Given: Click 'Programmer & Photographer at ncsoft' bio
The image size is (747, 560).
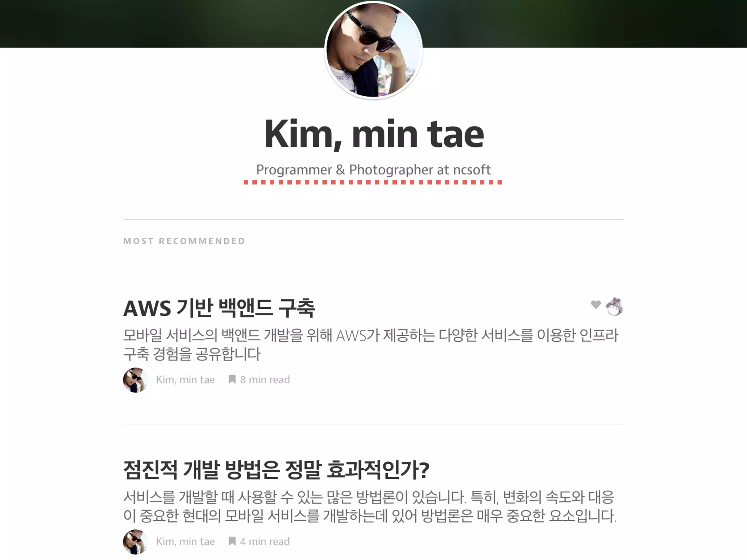Looking at the screenshot, I should [373, 170].
